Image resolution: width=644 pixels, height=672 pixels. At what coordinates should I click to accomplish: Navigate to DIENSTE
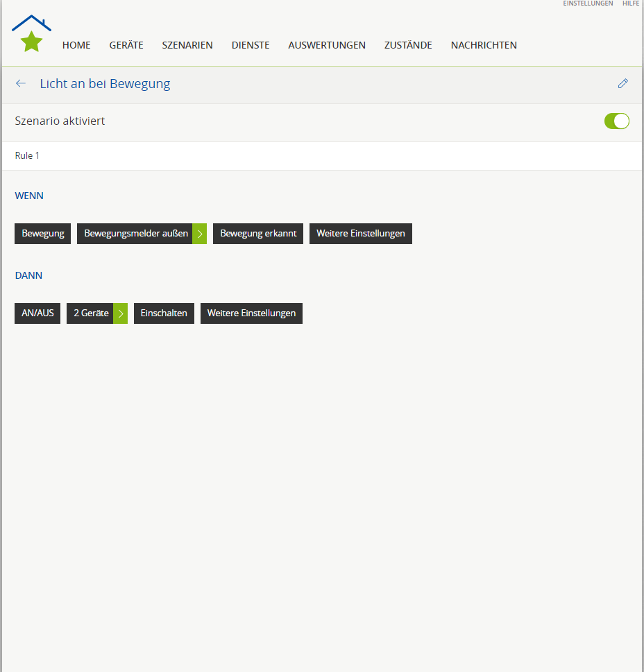251,45
